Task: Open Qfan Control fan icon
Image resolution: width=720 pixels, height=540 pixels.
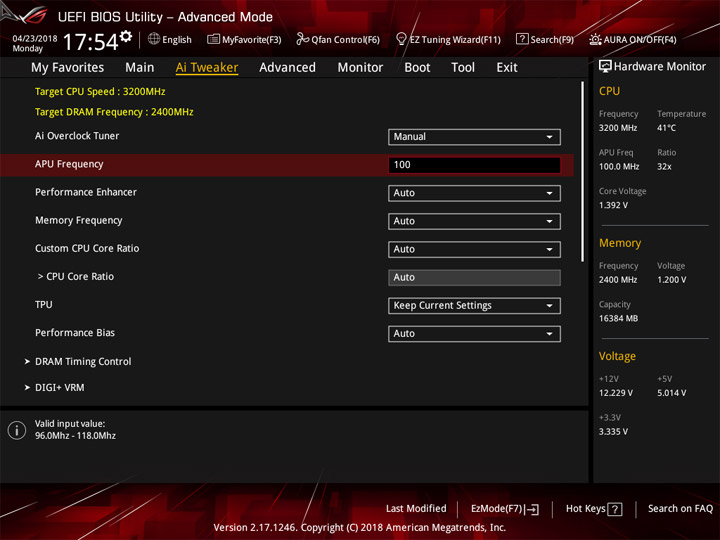Action: click(302, 39)
